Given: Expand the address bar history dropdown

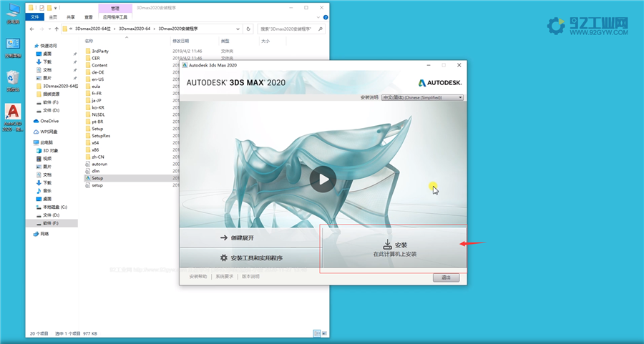Looking at the screenshot, I should point(238,29).
